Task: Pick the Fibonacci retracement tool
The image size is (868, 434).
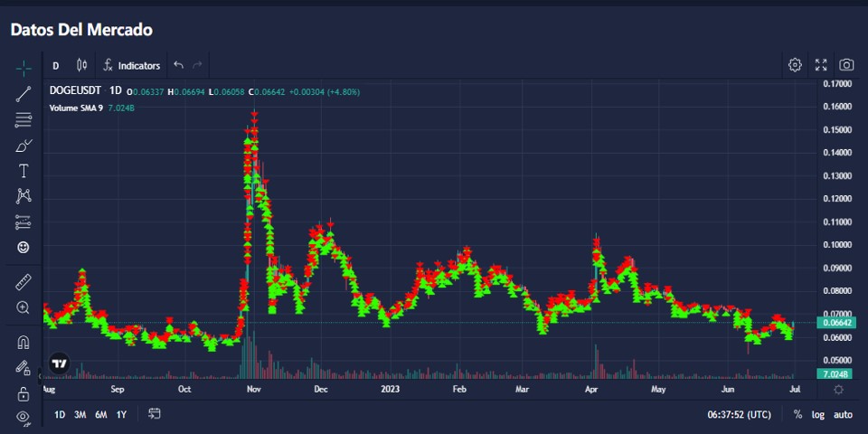Action: pyautogui.click(x=24, y=119)
